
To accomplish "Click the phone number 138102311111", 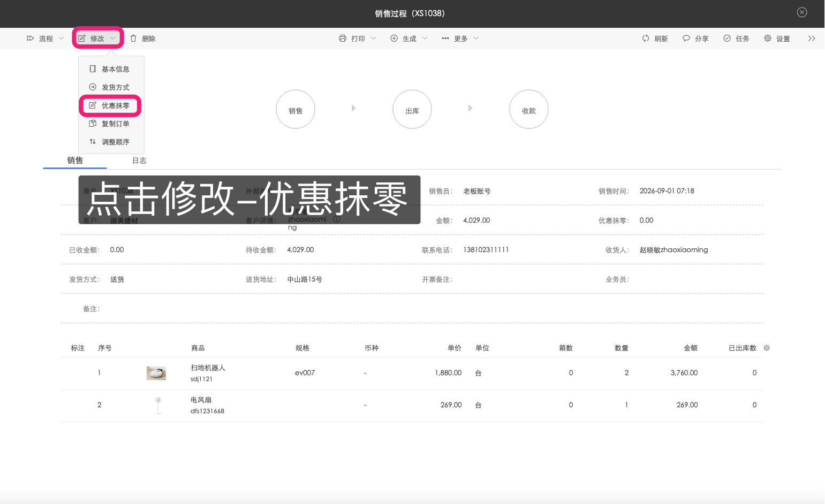I will coord(486,250).
